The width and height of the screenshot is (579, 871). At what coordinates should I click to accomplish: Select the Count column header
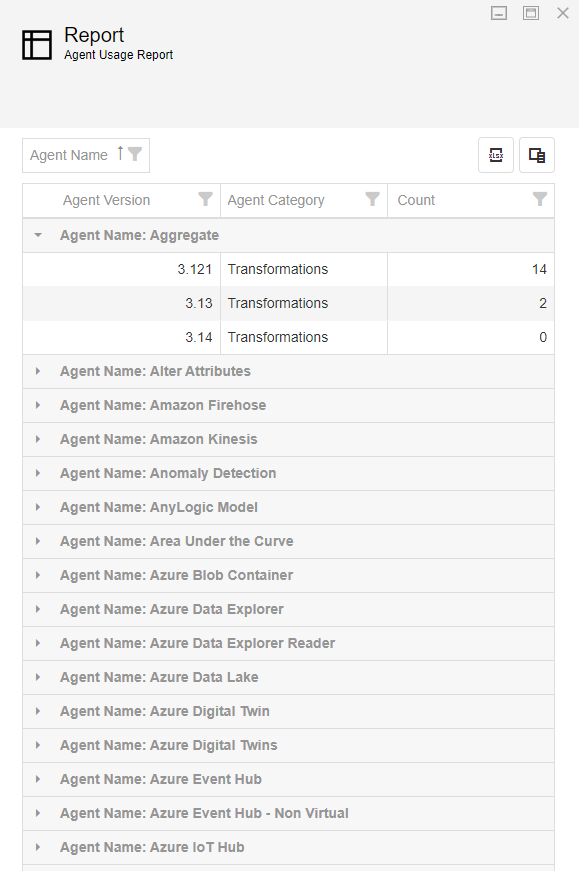pyautogui.click(x=416, y=200)
